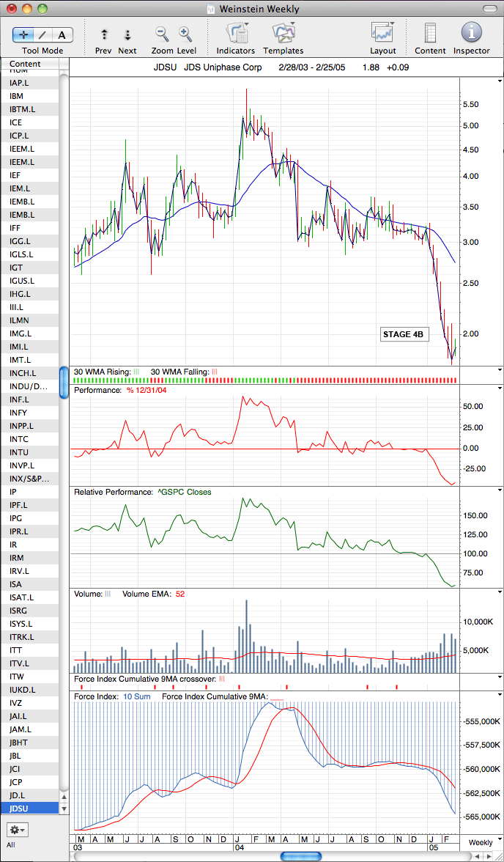Zoom in with the plus magnifier
The image size is (504, 862).
click(185, 34)
